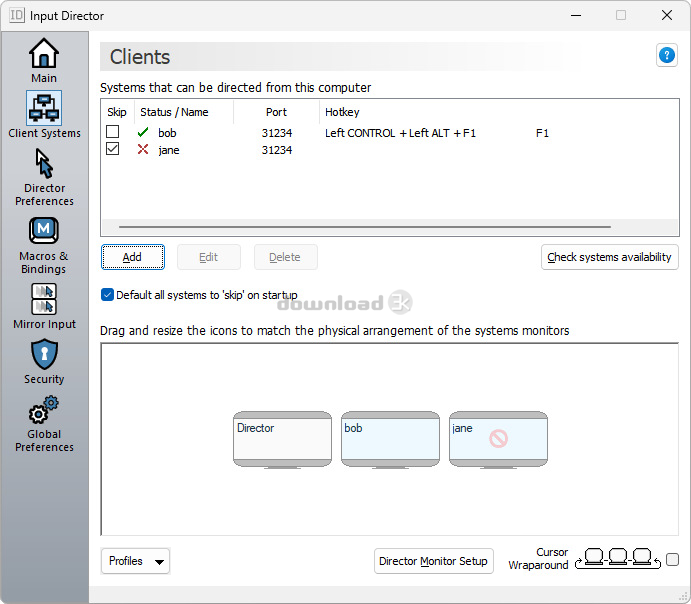691x604 pixels.
Task: Click red X status icon for jane
Action: pyautogui.click(x=143, y=149)
